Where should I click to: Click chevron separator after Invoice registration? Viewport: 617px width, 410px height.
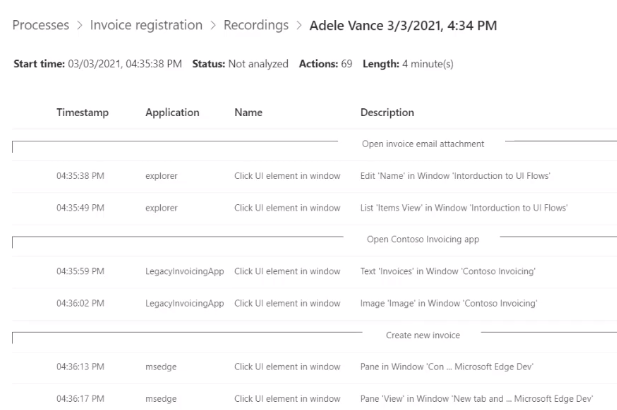[213, 26]
